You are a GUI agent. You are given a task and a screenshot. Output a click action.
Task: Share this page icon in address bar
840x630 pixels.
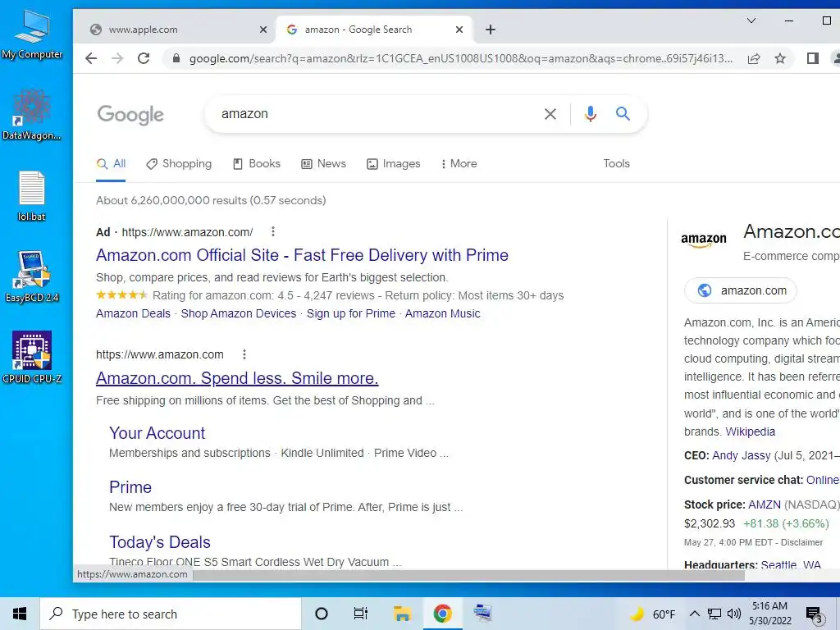point(754,58)
